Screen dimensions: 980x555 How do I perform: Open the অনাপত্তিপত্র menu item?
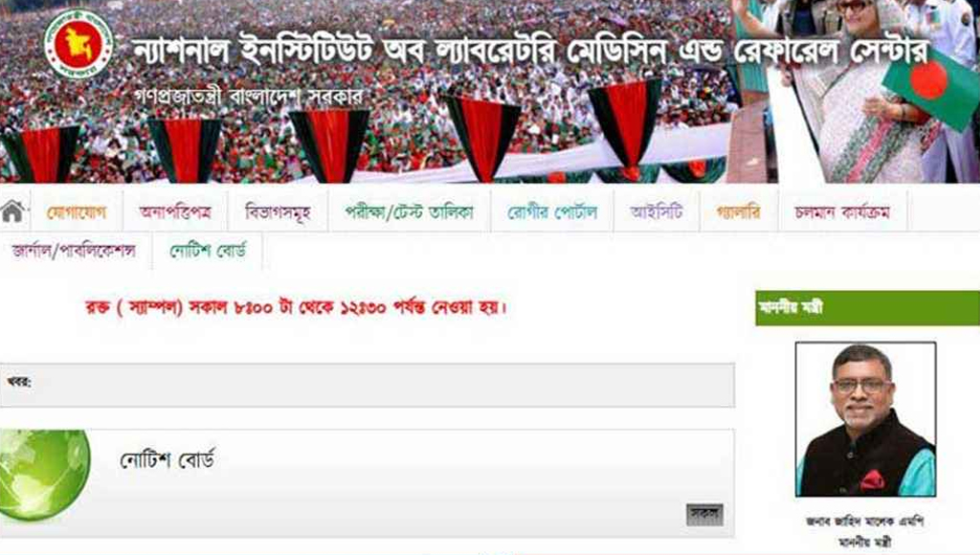click(x=176, y=212)
